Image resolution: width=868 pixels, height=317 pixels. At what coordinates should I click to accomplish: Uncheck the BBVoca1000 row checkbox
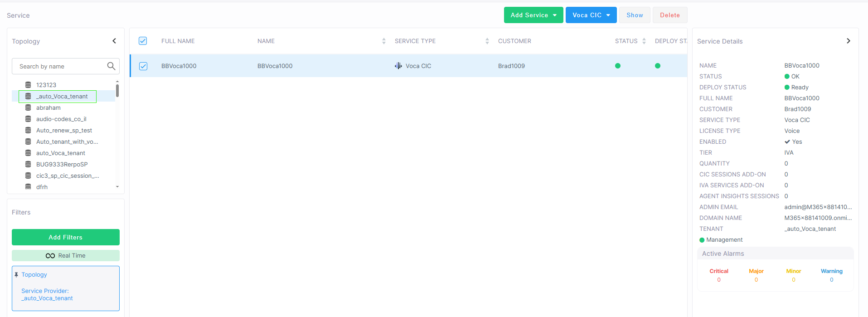point(143,66)
